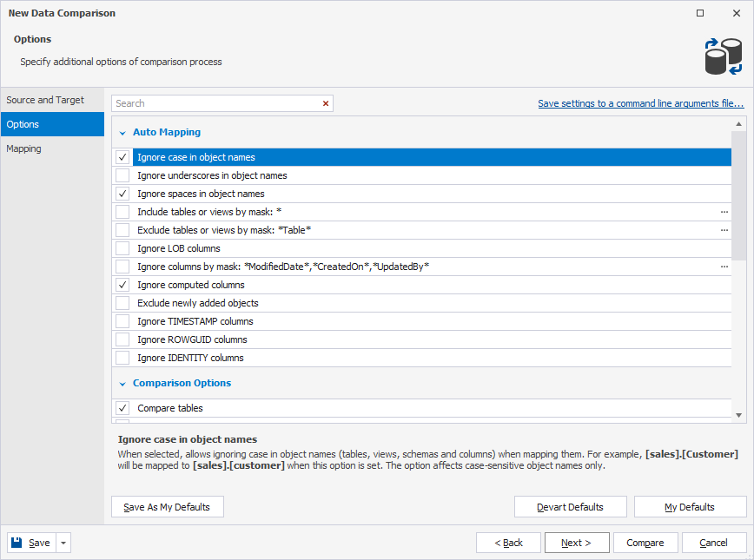Enable 'Exclude newly added objects'

[122, 303]
